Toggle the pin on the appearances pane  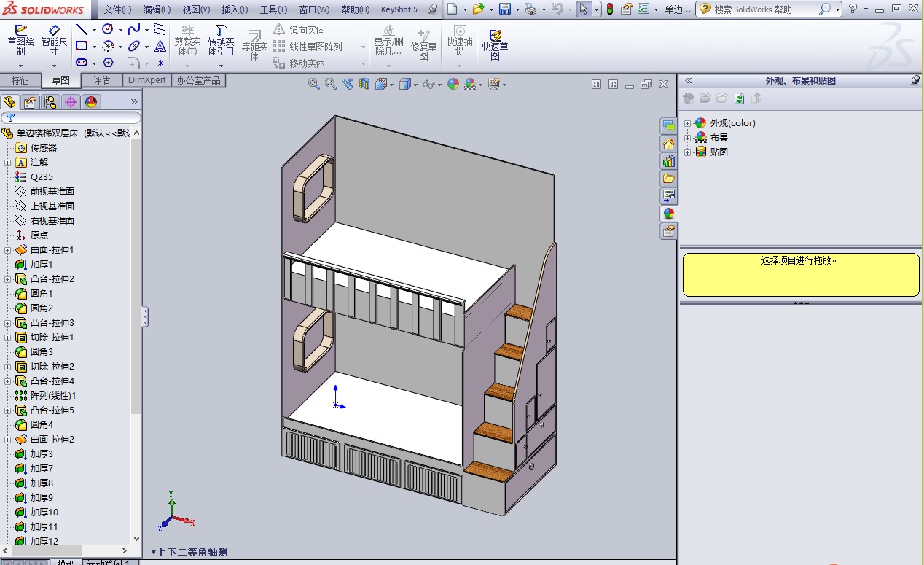(x=915, y=81)
